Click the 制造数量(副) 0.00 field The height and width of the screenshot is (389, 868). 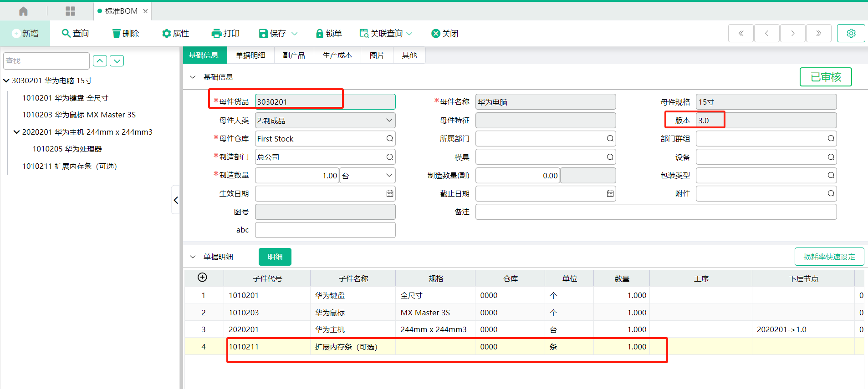(518, 175)
